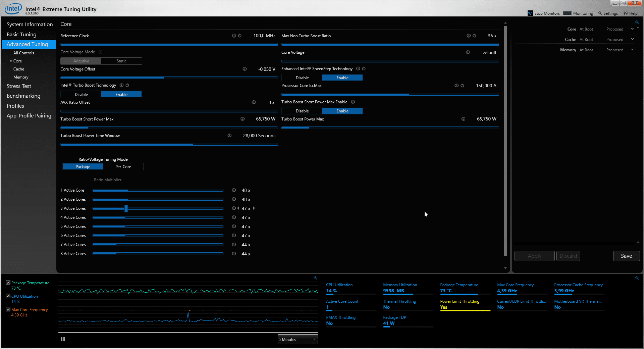This screenshot has height=349, width=644.
Task: Disable Intel Turbo Boost Technology
Action: (81, 95)
